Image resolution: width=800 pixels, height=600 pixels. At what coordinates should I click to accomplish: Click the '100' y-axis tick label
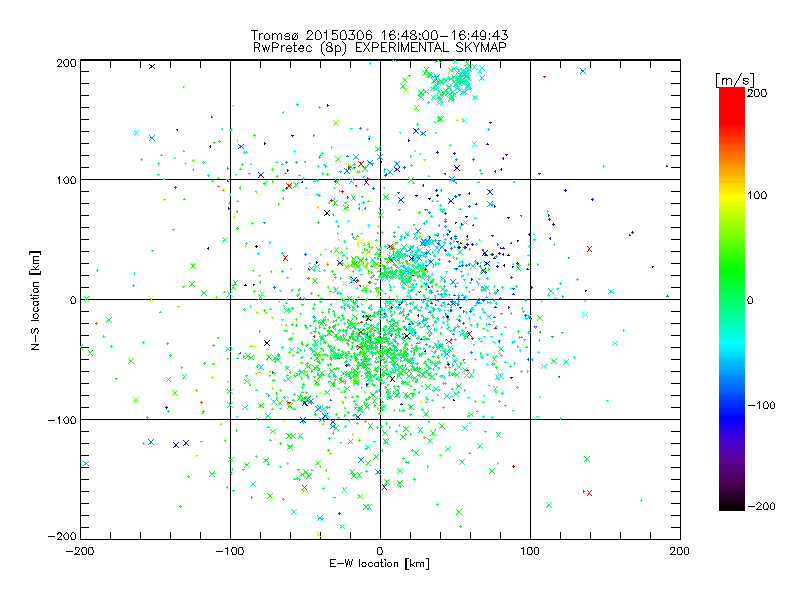67,180
